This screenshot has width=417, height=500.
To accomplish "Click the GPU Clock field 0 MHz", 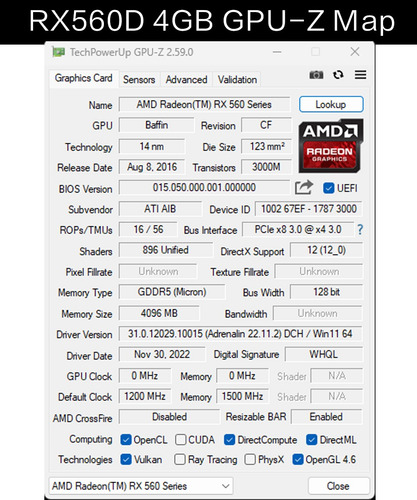I will (145, 376).
